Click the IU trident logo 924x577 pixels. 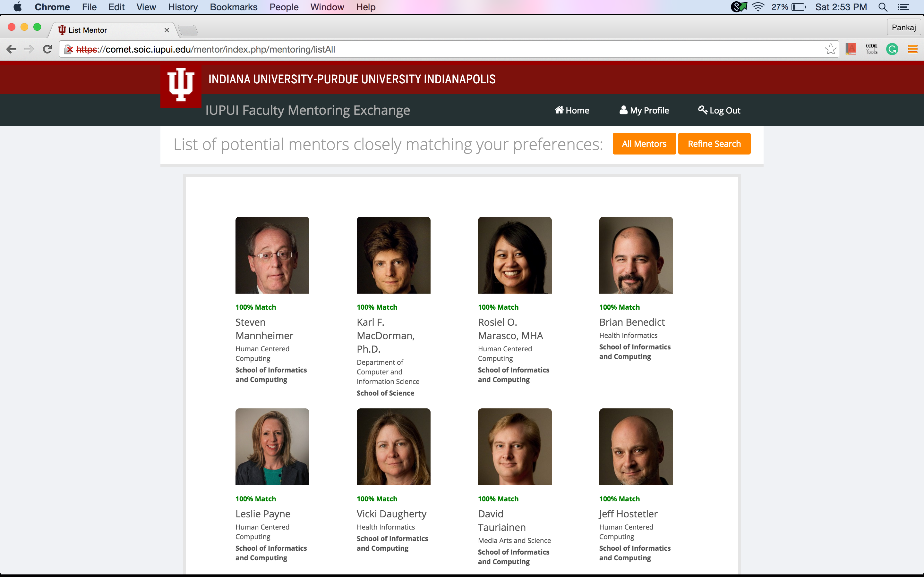pyautogui.click(x=181, y=85)
